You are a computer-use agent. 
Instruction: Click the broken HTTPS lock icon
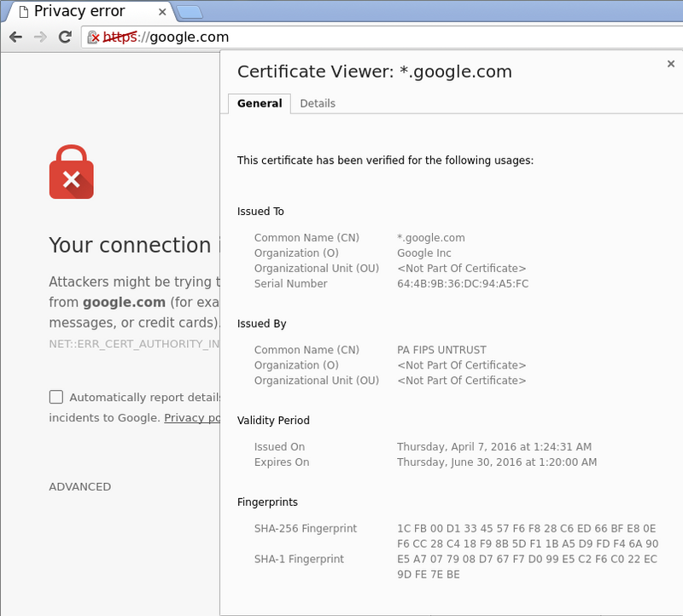pos(94,38)
